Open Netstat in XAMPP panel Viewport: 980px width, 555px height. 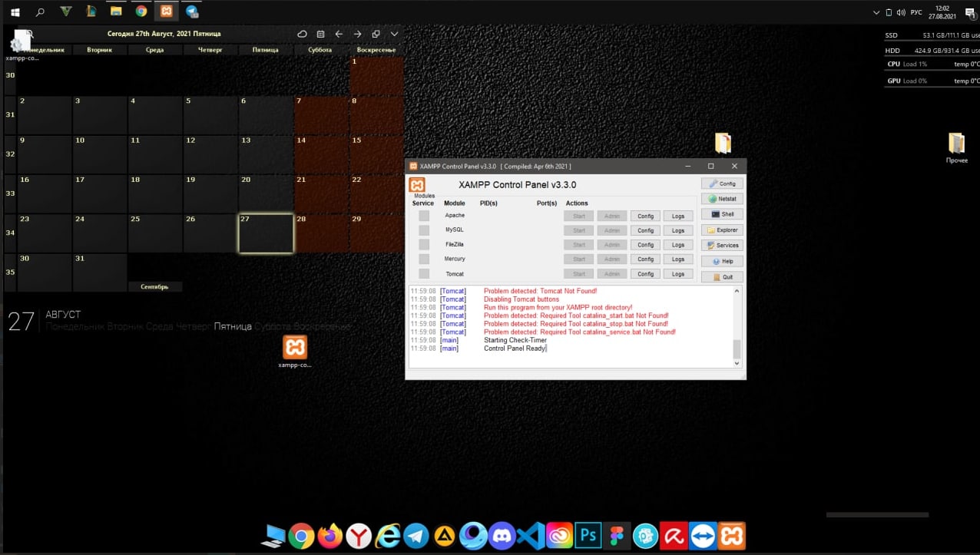click(x=721, y=199)
